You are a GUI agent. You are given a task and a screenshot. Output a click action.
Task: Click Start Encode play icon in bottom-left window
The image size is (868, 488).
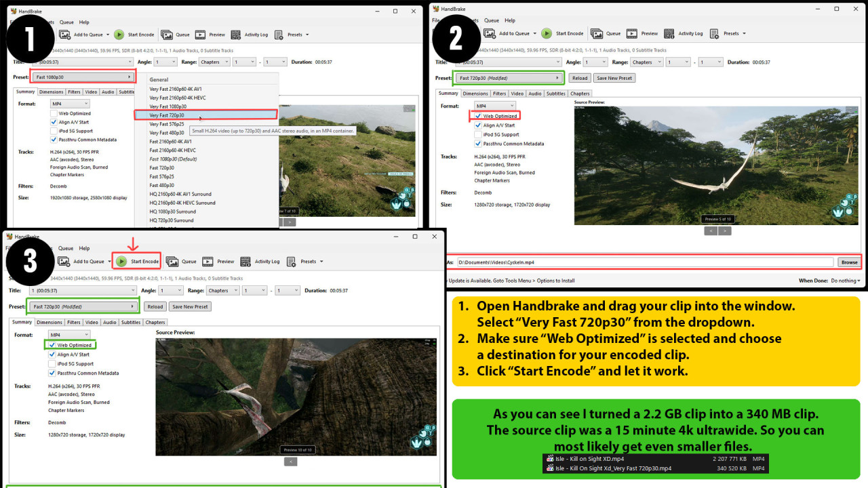coord(121,261)
